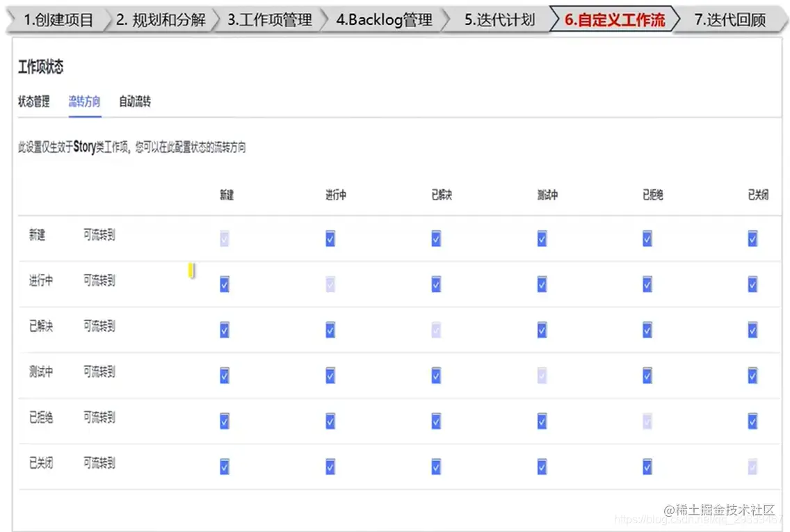This screenshot has height=532, width=790.
Task: Toggle 新建 to 测试中 checkbox
Action: 542,239
